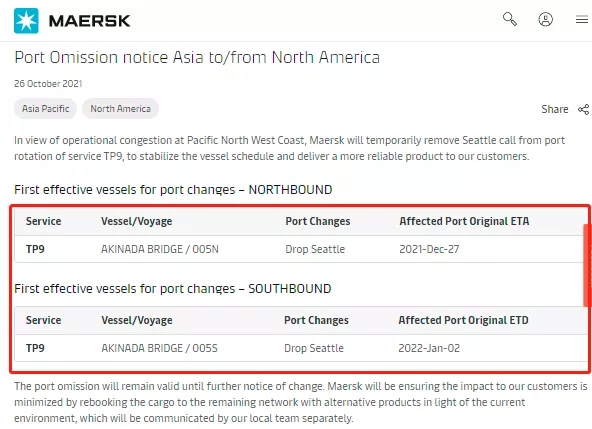Image resolution: width=592 pixels, height=429 pixels.
Task: Select the AKINADA BRIDGE / 005S cell
Action: point(159,348)
